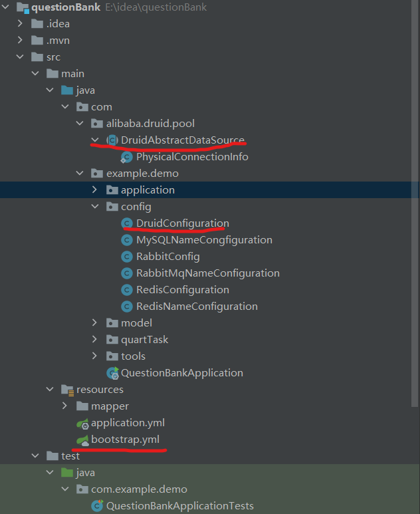Collapse the example.demo package
This screenshot has width=420, height=514.
pos(80,173)
